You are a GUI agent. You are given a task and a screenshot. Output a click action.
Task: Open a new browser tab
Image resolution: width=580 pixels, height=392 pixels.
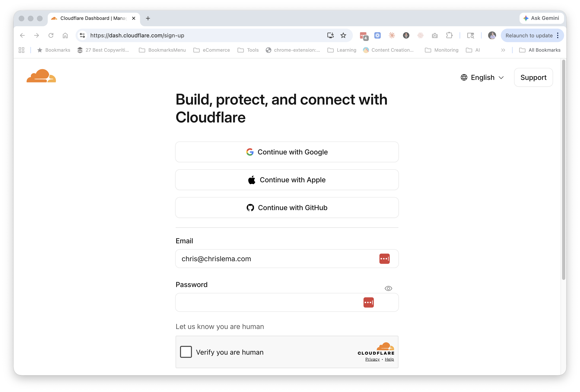point(148,18)
